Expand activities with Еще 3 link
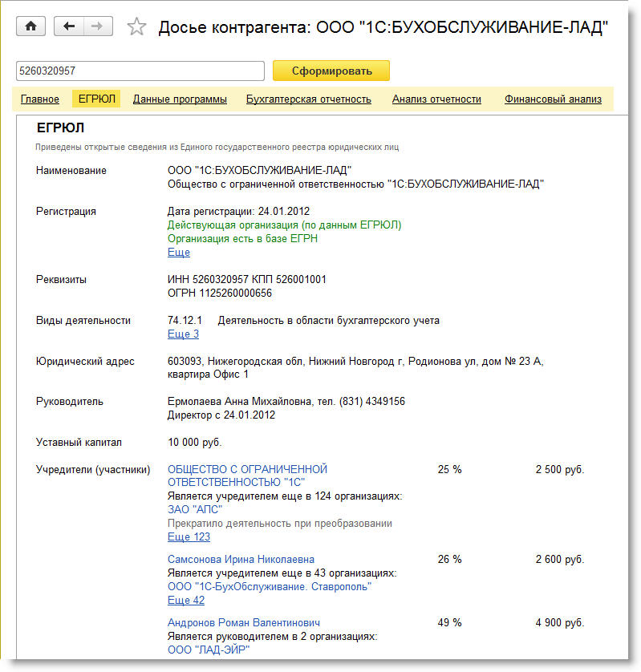 (183, 334)
